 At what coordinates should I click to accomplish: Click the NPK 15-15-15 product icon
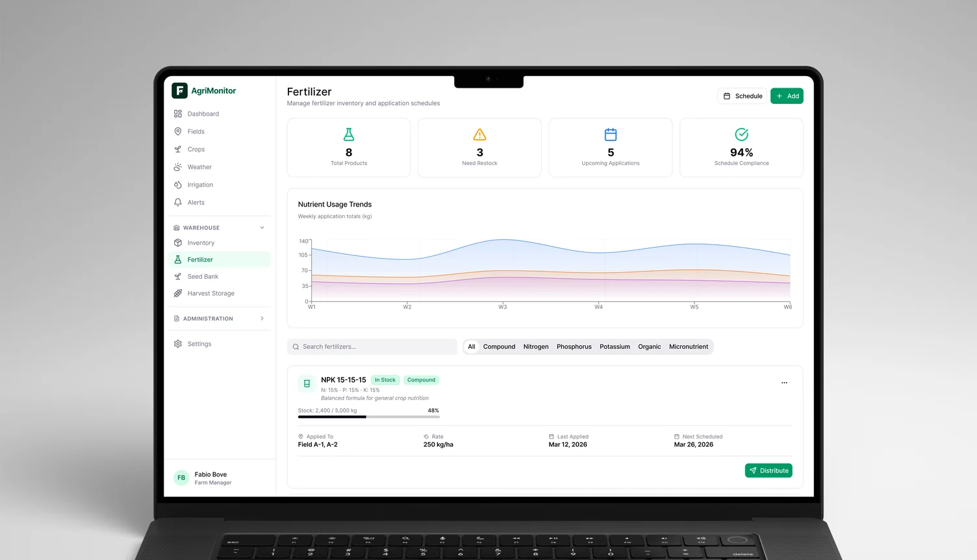307,384
